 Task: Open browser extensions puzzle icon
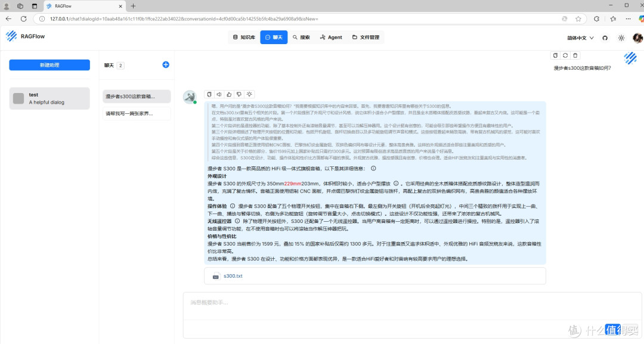coord(596,19)
